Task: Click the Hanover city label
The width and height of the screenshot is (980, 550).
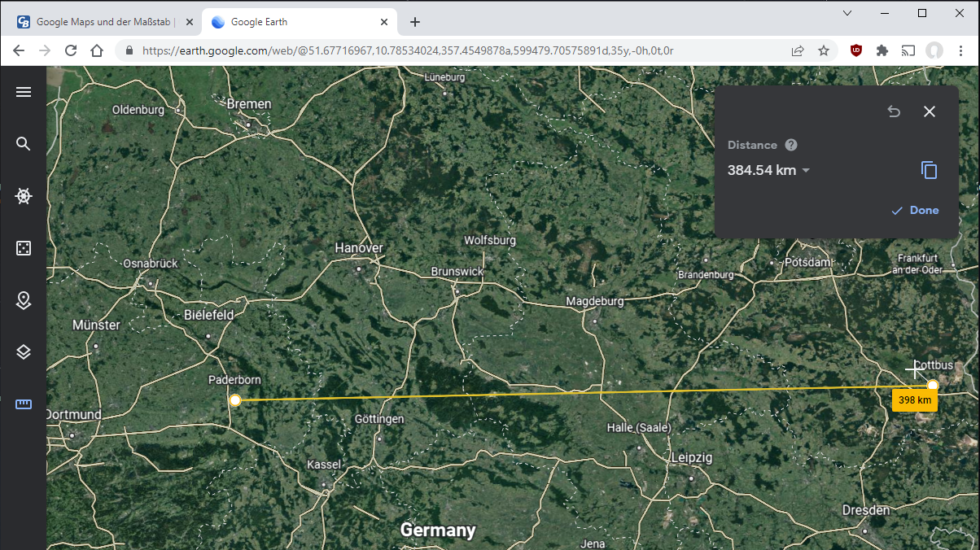Action: [x=359, y=247]
